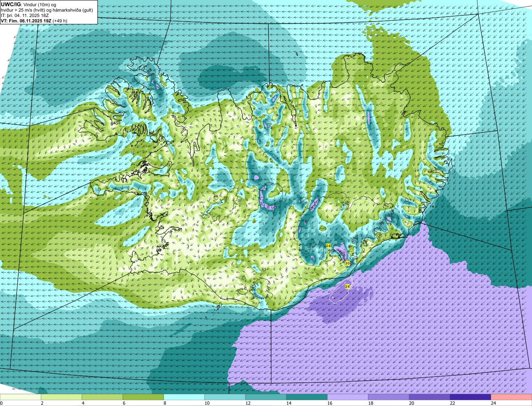532x406 pixels.
Task: Click the 12–14 m/s medium teal legend swatch
Action: 266,397
